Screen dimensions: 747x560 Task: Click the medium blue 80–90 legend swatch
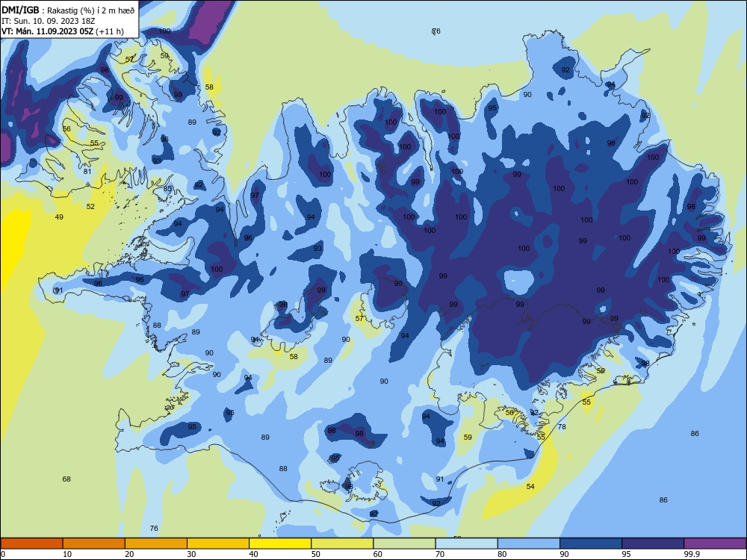click(529, 544)
